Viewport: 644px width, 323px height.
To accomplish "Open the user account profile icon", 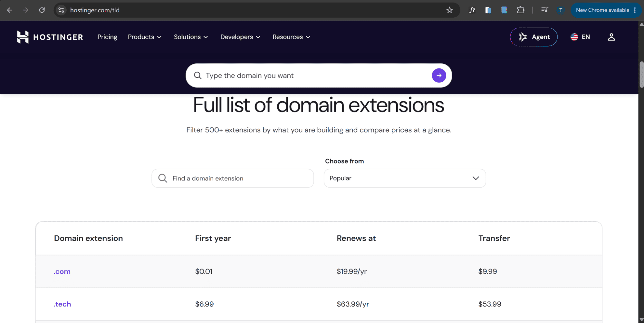I will click(x=611, y=37).
